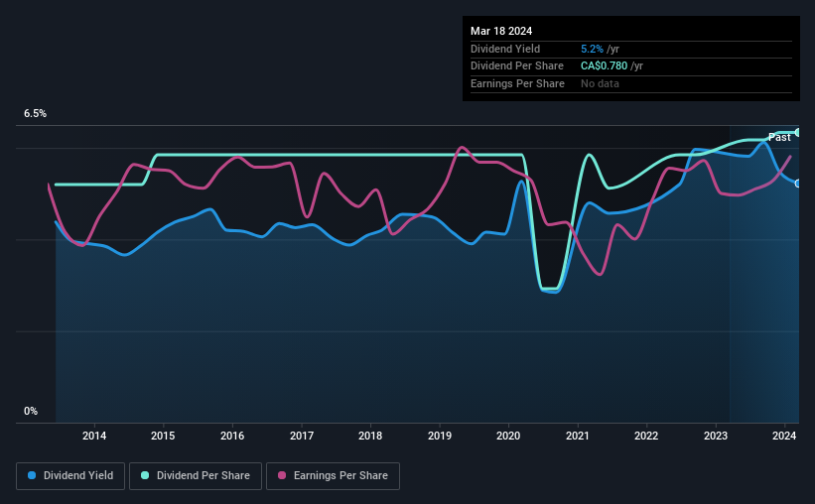815x504 pixels.
Task: Click the Earnings Per Share No data row
Action: [x=631, y=83]
